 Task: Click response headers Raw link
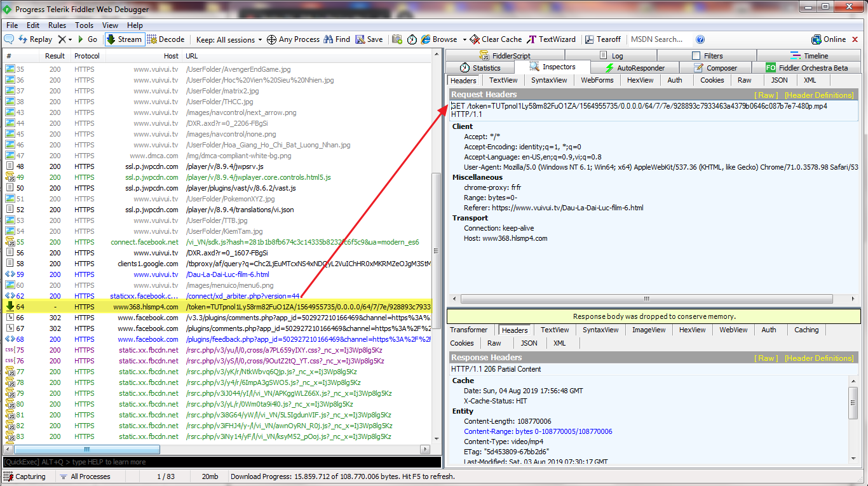(766, 358)
